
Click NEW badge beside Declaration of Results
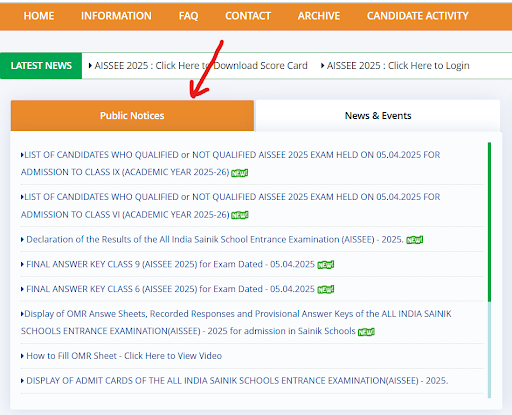pyautogui.click(x=415, y=240)
